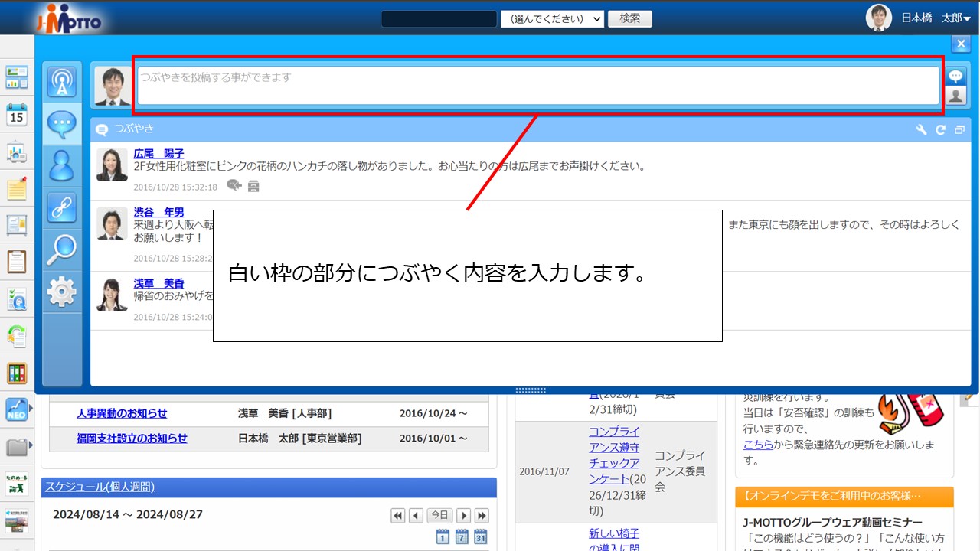
Task: Open the magnifying glass search icon
Action: [62, 249]
